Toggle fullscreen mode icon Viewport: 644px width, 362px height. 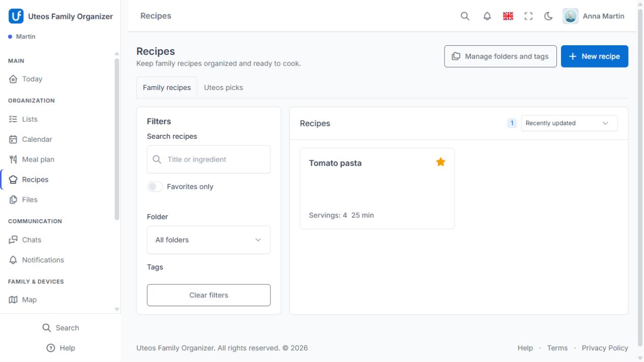pos(528,16)
